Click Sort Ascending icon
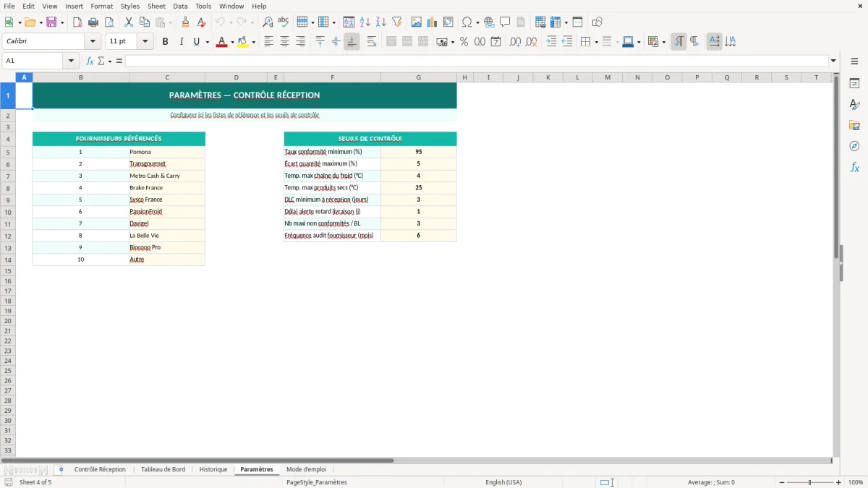 (365, 22)
